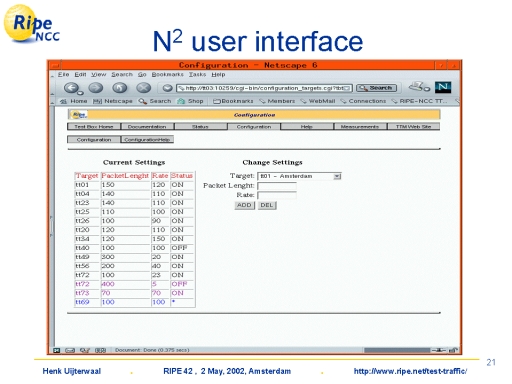
Task: Open the Bookmarks menu
Action: point(168,74)
